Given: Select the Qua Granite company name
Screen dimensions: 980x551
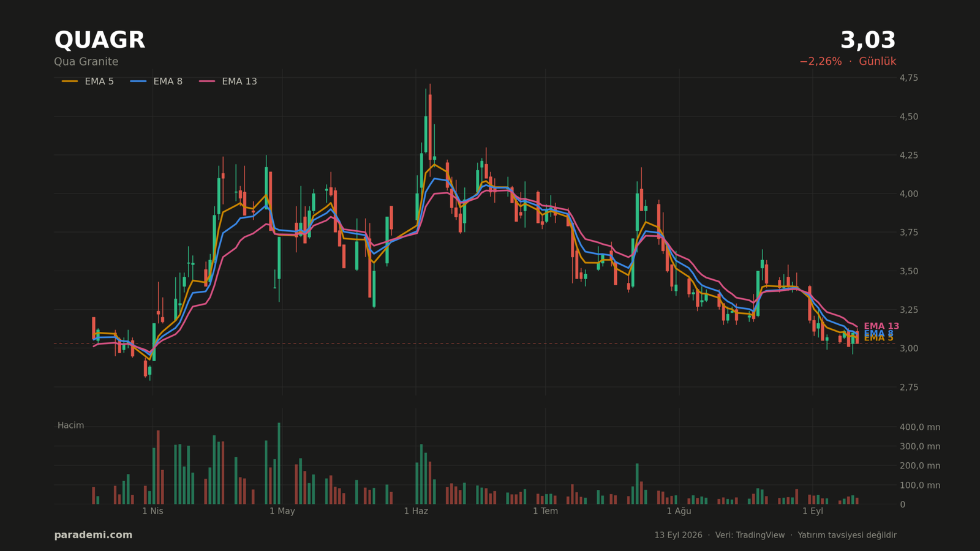Looking at the screenshot, I should tap(86, 62).
